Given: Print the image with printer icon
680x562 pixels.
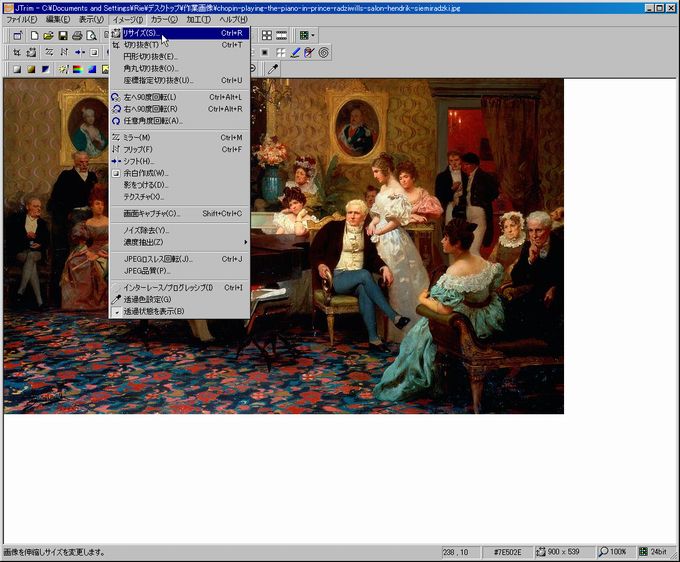Looking at the screenshot, I should click(77, 36).
